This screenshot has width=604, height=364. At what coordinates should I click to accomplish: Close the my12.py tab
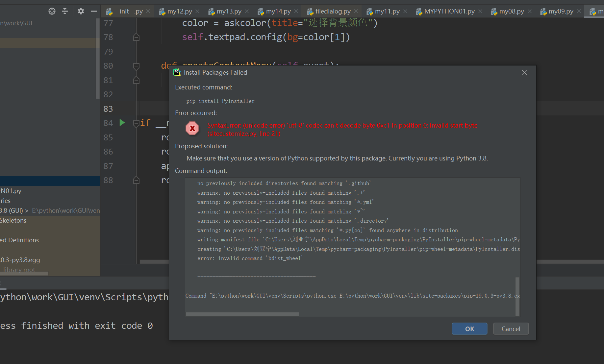pyautogui.click(x=197, y=11)
